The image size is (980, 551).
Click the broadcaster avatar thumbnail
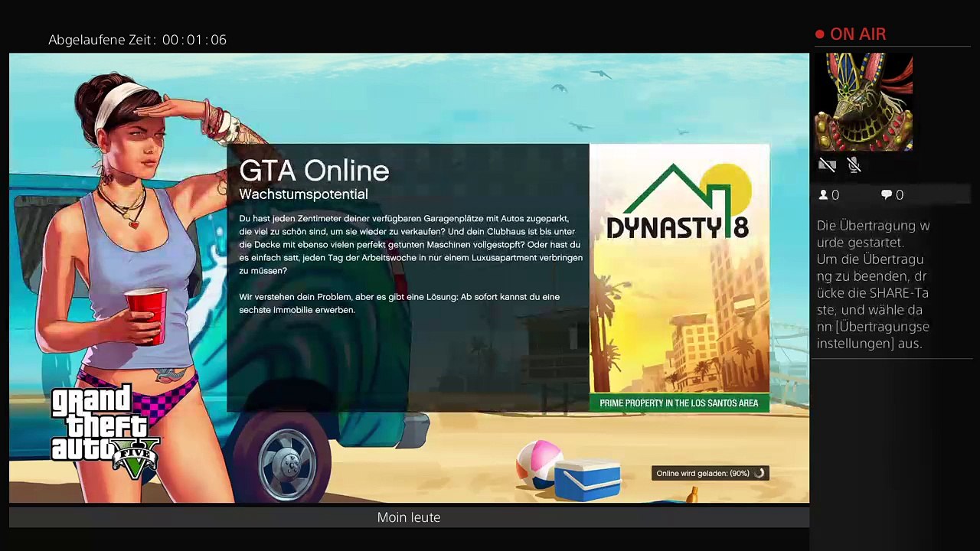click(x=864, y=102)
